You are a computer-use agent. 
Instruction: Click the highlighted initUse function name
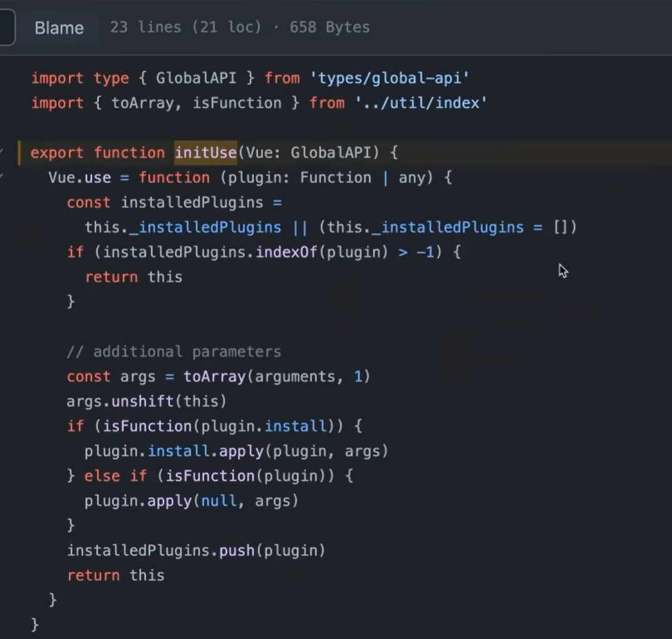coord(205,153)
